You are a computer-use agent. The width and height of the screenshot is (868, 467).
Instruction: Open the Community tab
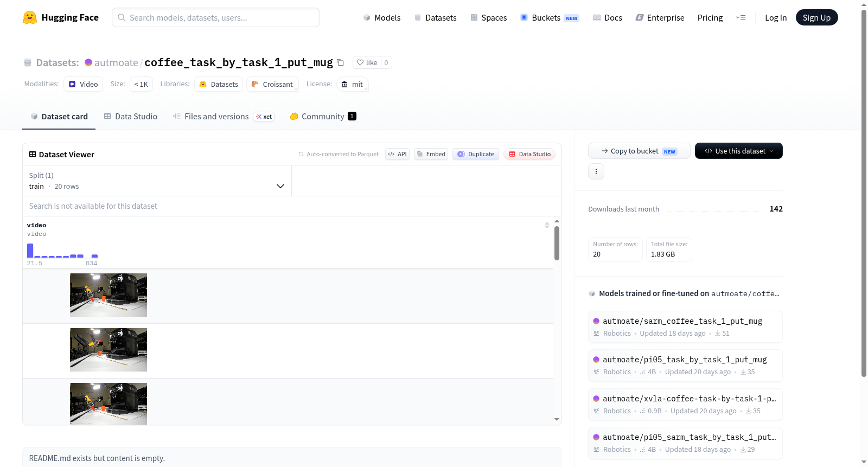[x=323, y=117]
